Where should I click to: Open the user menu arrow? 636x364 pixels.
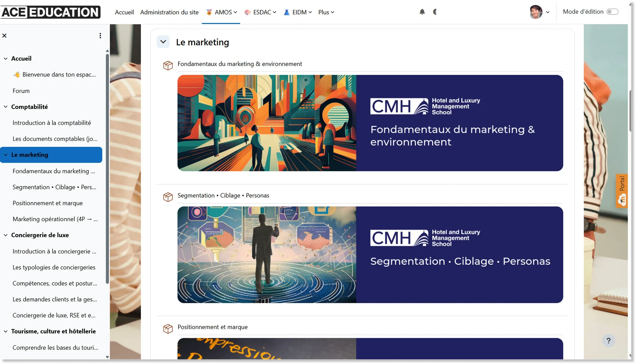click(x=548, y=12)
